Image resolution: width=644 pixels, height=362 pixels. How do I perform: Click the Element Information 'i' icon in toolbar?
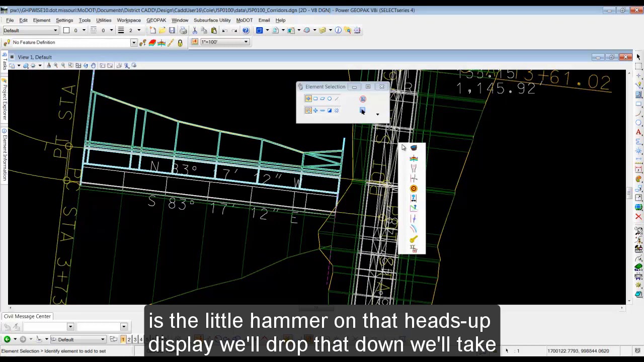338,31
